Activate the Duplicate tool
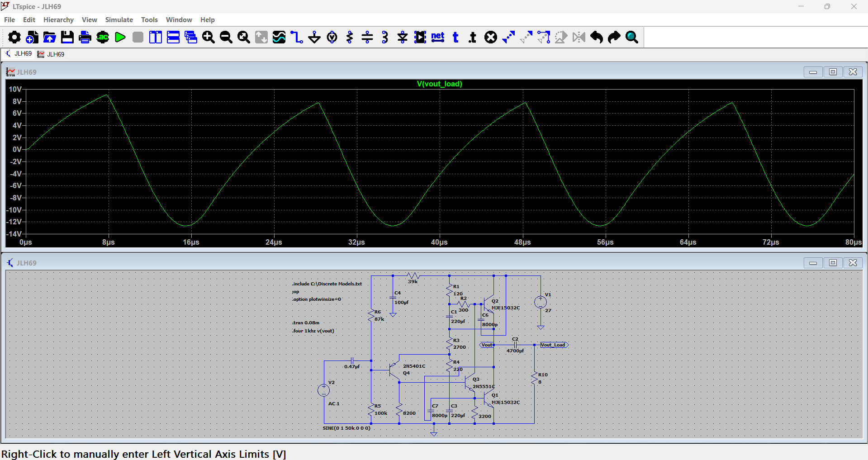The height and width of the screenshot is (460, 868). coord(508,37)
